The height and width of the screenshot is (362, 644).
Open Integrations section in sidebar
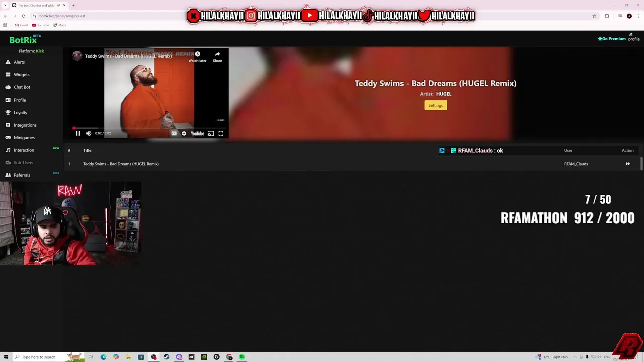point(25,125)
